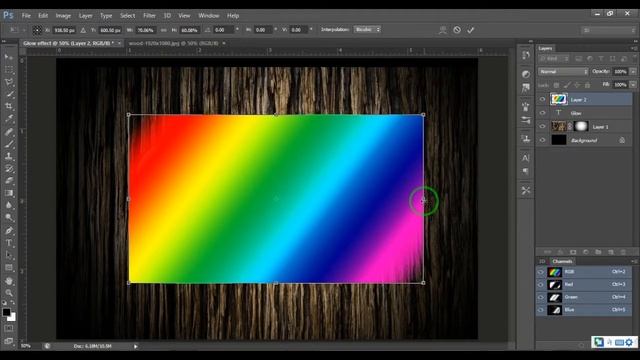Select the Gradient tool
Image resolution: width=640 pixels, height=360 pixels.
click(9, 193)
